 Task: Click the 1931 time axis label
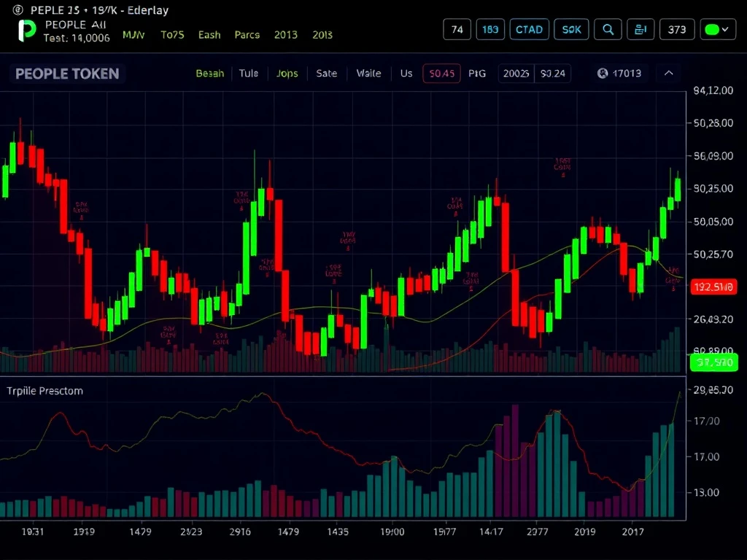(33, 532)
